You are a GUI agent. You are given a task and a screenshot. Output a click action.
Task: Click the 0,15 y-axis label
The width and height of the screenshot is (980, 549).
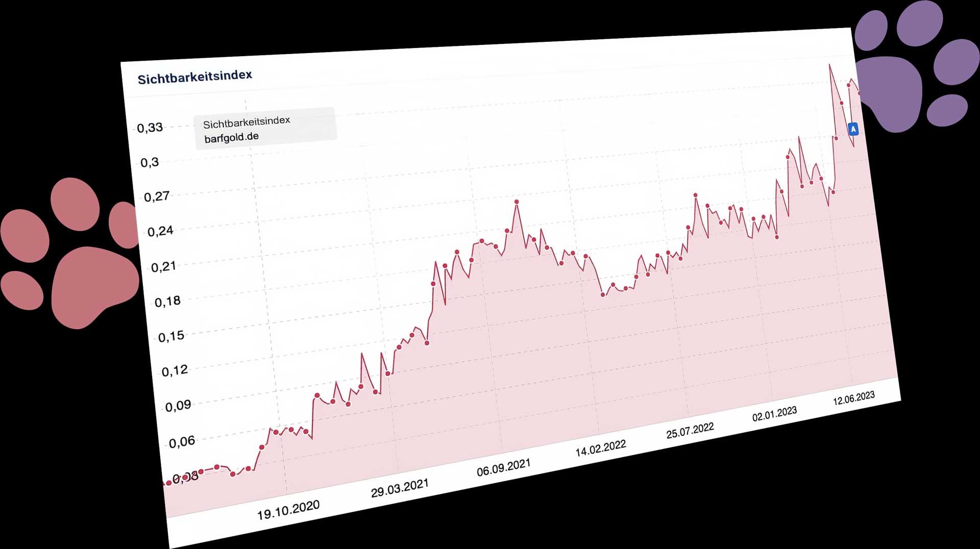[171, 336]
